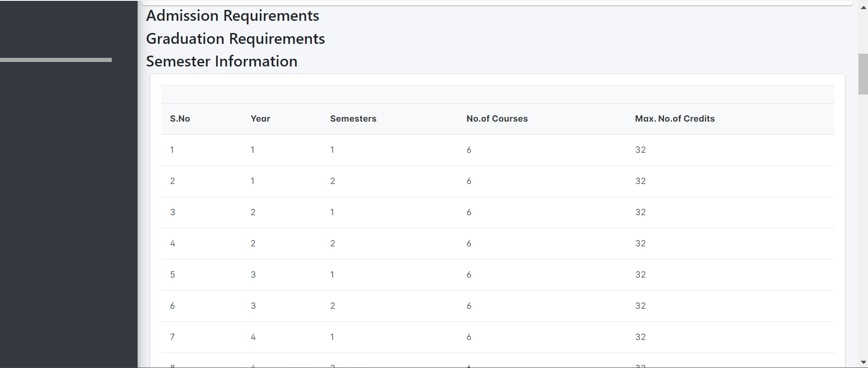Select S.No cell 6
Screen dimensions: 868x368
click(172, 306)
